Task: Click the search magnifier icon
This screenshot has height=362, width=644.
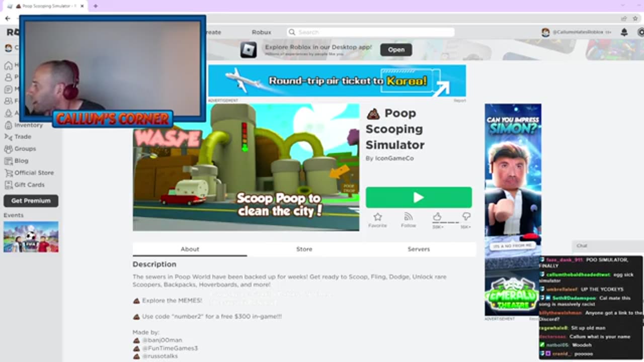Action: click(x=292, y=32)
